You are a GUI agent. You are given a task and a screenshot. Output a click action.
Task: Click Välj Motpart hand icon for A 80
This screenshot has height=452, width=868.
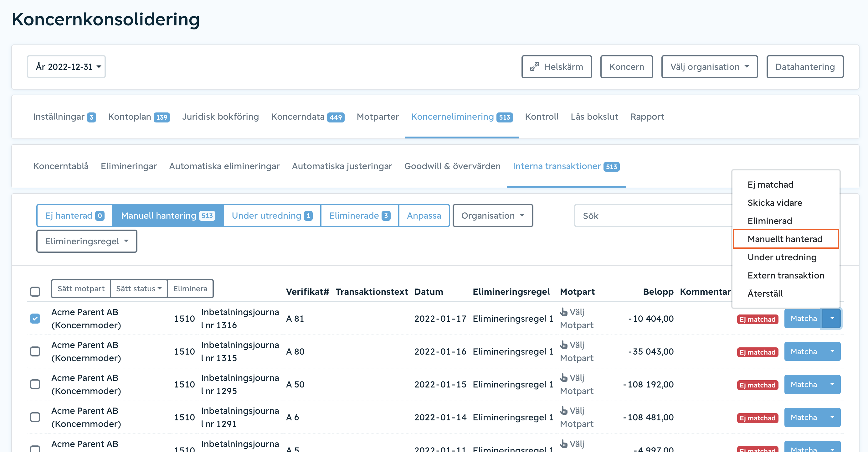[564, 345]
